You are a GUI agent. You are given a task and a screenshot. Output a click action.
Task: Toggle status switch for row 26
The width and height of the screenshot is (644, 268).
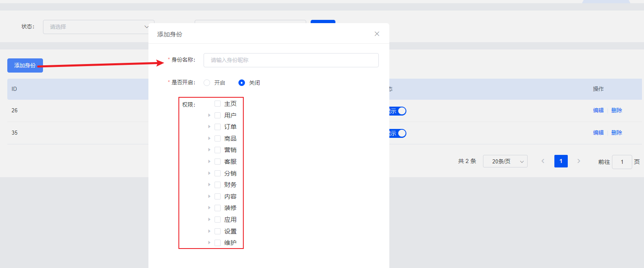[397, 111]
